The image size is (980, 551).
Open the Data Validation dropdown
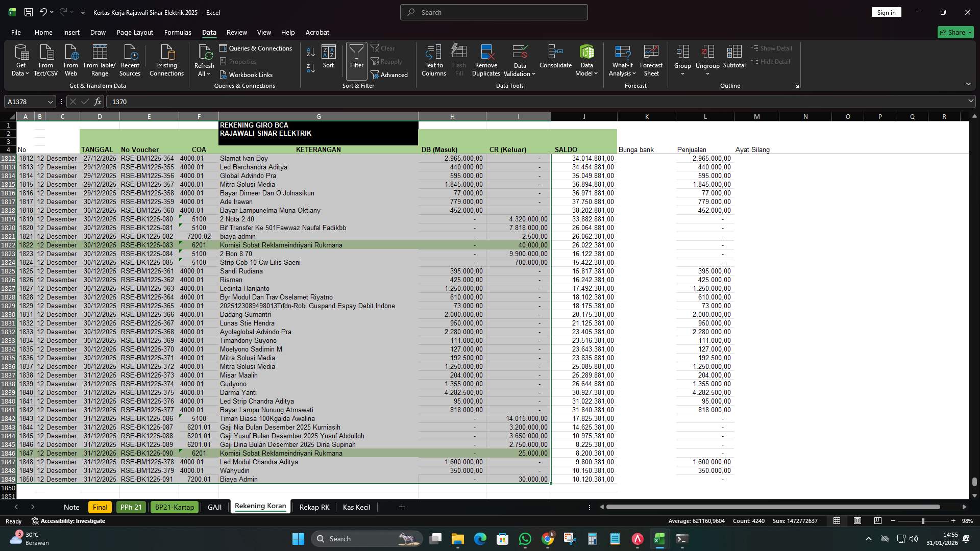[x=519, y=60]
